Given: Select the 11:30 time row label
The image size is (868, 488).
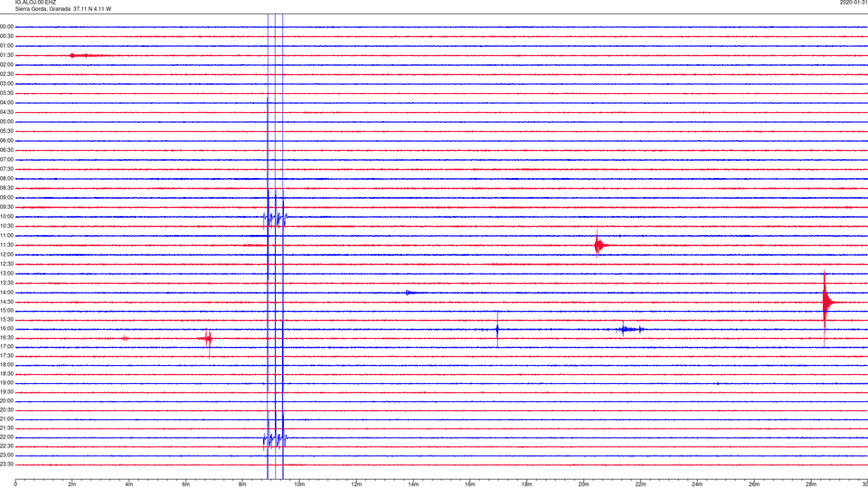Looking at the screenshot, I should click(6, 245).
